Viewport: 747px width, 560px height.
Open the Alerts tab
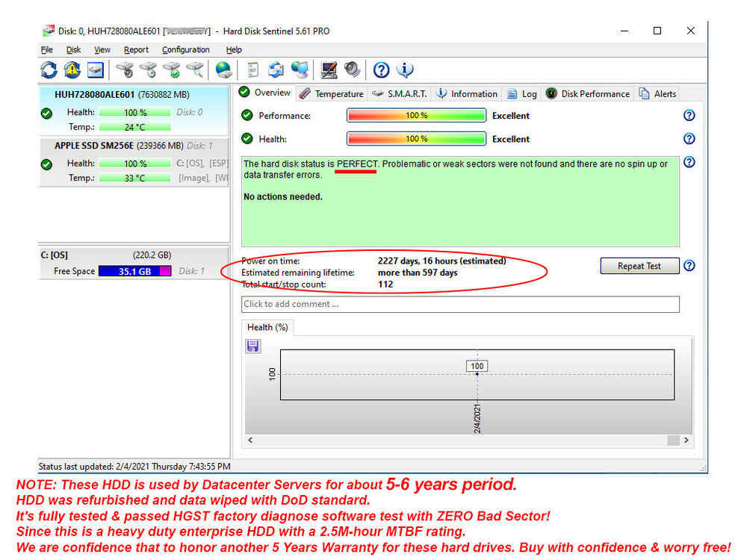coord(658,94)
